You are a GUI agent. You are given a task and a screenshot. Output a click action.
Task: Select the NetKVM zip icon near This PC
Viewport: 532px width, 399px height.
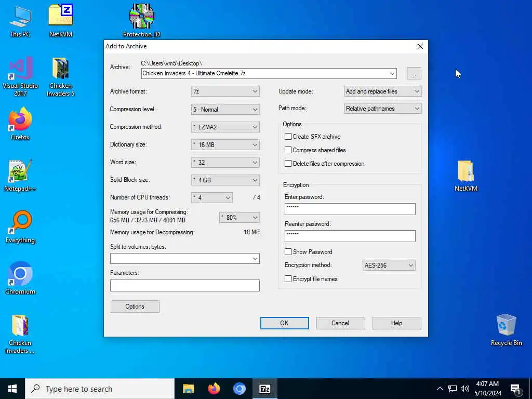click(x=61, y=21)
